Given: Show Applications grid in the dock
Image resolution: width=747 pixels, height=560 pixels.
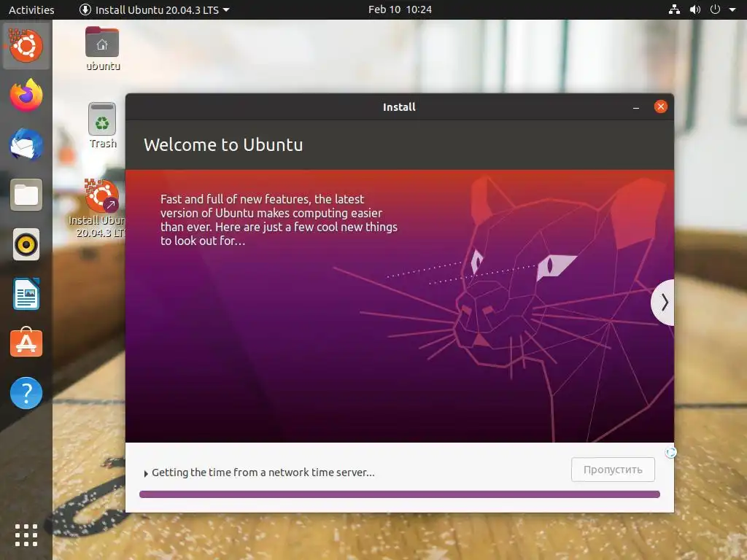Looking at the screenshot, I should coord(26,535).
